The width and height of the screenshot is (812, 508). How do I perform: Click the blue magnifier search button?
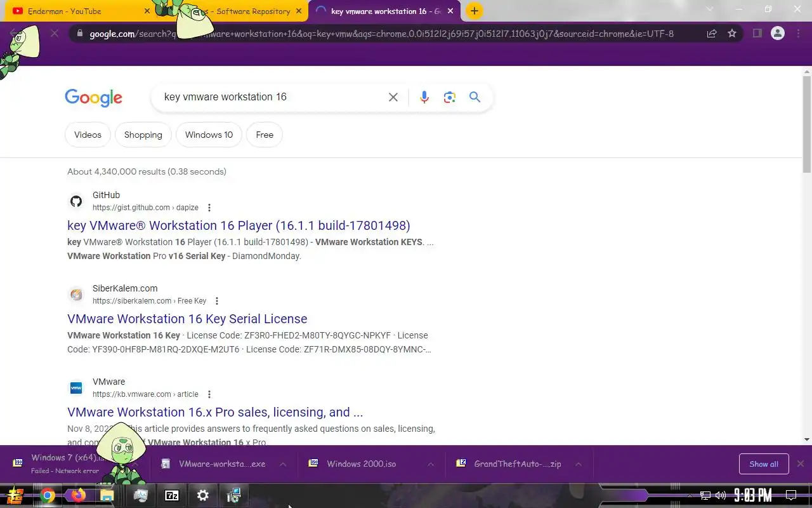click(x=475, y=97)
